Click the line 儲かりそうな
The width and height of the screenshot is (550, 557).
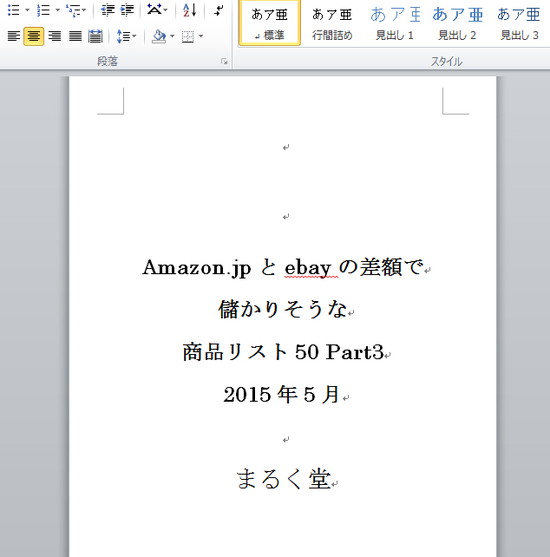282,309
